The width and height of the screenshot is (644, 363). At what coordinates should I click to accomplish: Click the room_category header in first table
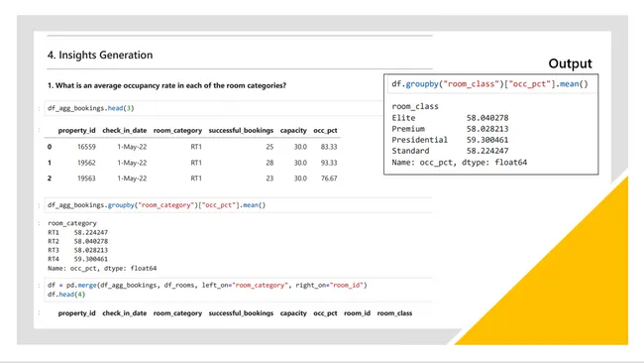coord(177,130)
